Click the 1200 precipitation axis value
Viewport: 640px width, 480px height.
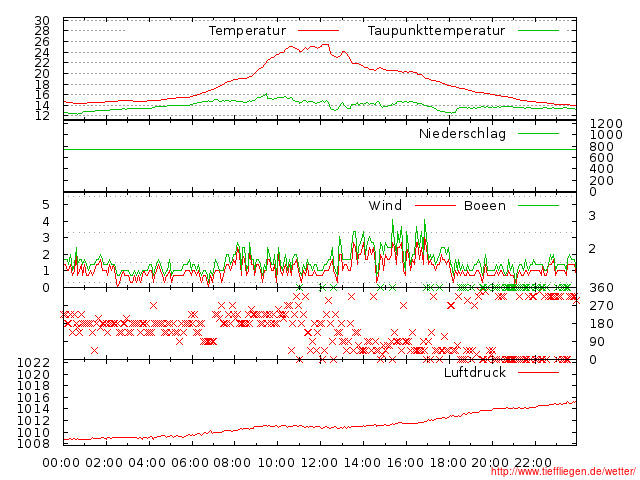click(606, 124)
